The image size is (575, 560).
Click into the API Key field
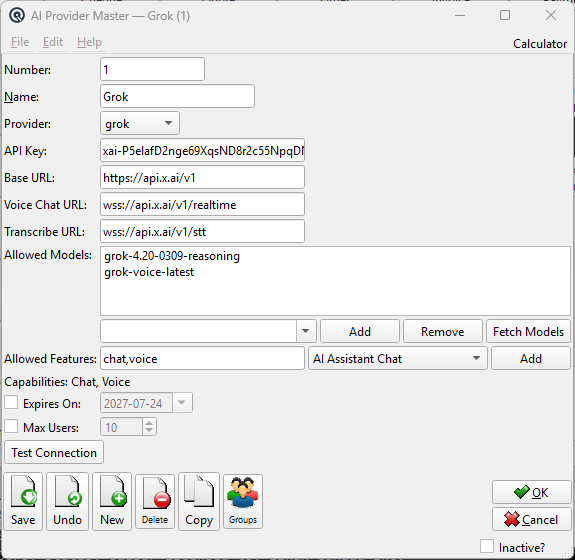[202, 150]
